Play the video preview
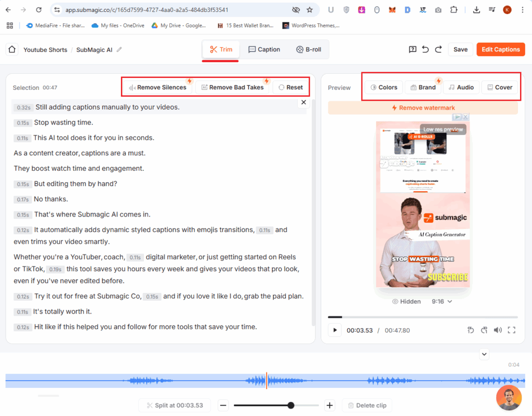 point(335,330)
